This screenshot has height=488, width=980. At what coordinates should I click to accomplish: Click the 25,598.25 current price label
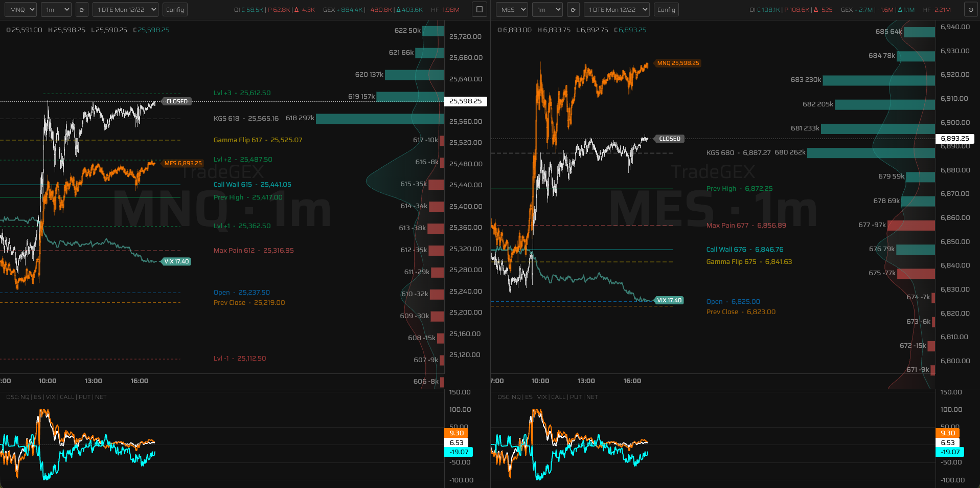466,101
